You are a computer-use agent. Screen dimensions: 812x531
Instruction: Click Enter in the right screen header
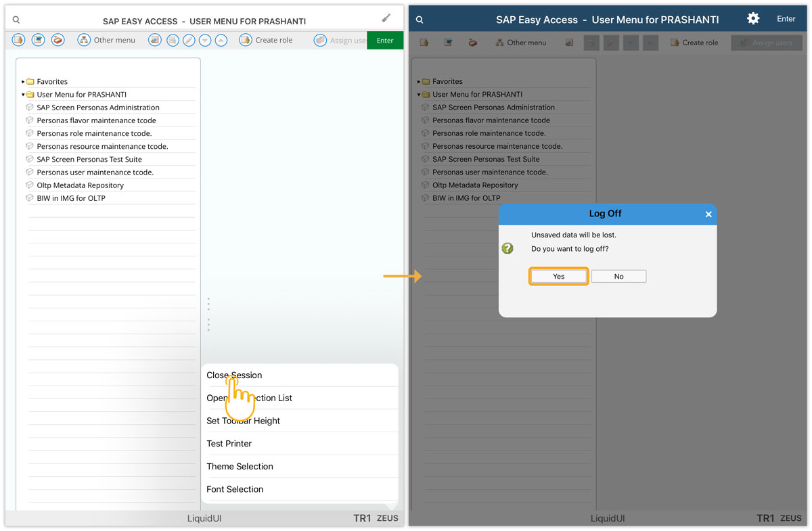[786, 19]
